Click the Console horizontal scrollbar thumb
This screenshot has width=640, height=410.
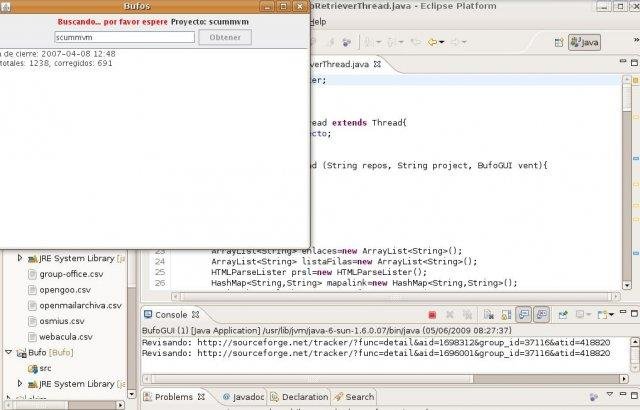(x=312, y=379)
